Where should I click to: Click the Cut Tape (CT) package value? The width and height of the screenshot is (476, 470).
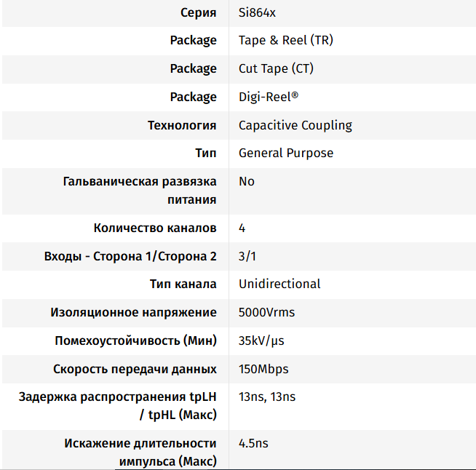pyautogui.click(x=276, y=68)
